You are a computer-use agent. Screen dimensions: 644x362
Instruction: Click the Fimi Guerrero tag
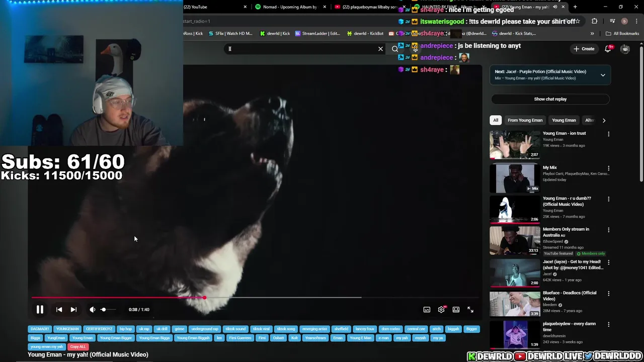coord(240,338)
